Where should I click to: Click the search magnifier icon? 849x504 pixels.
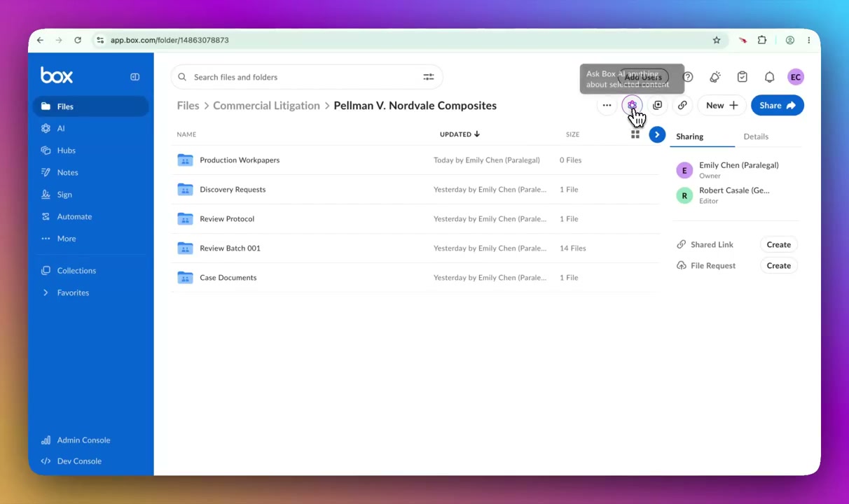pyautogui.click(x=182, y=77)
